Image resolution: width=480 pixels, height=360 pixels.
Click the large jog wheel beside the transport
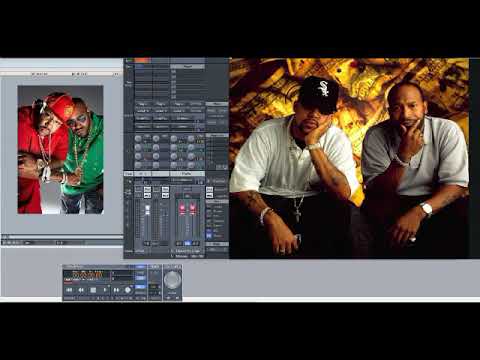click(172, 280)
